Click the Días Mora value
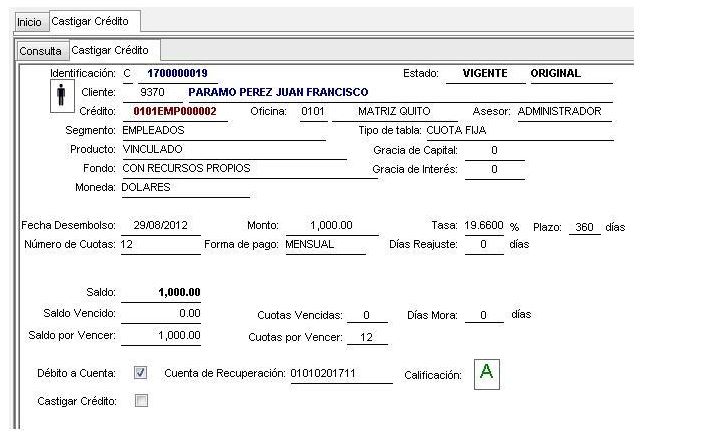The width and height of the screenshot is (712, 445). [484, 315]
